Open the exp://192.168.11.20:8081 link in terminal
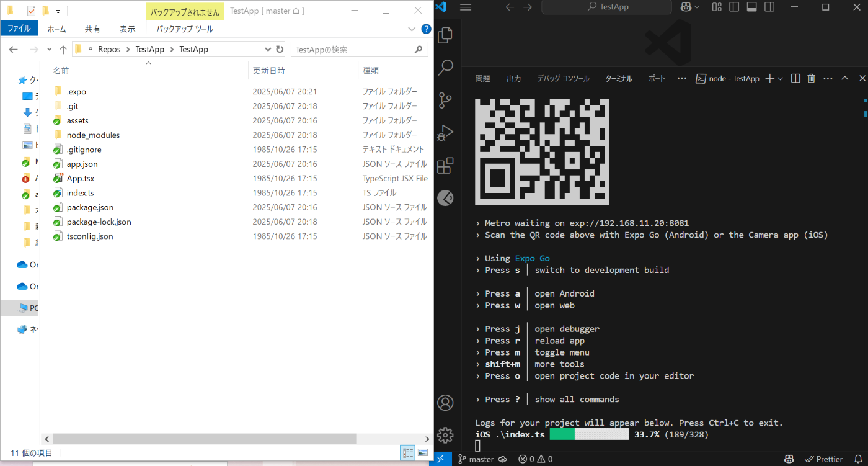This screenshot has width=868, height=466. [629, 223]
